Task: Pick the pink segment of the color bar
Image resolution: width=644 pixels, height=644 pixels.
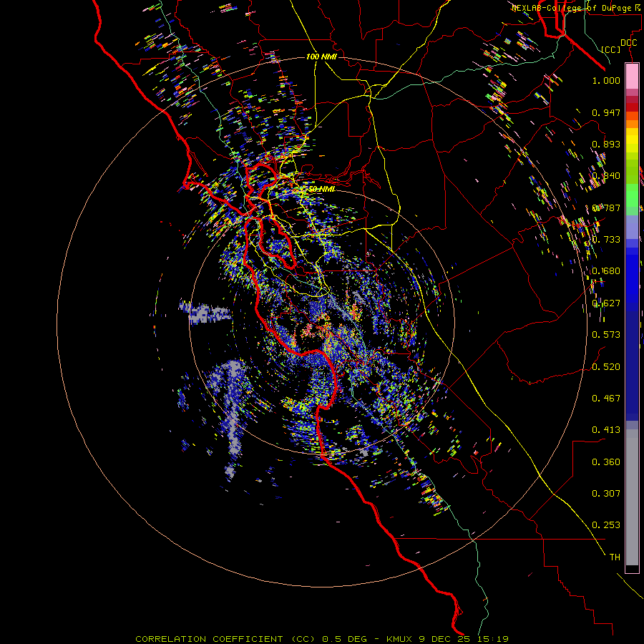Action: (x=632, y=77)
